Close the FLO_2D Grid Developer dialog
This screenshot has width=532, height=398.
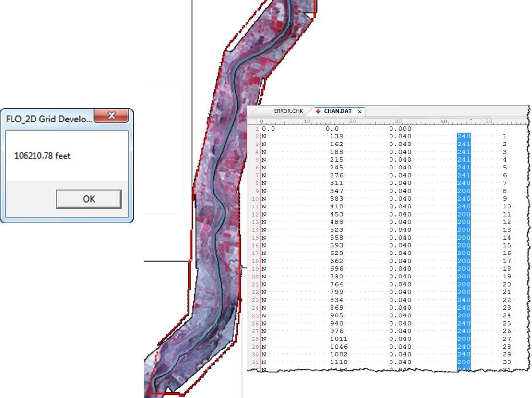coord(111,116)
